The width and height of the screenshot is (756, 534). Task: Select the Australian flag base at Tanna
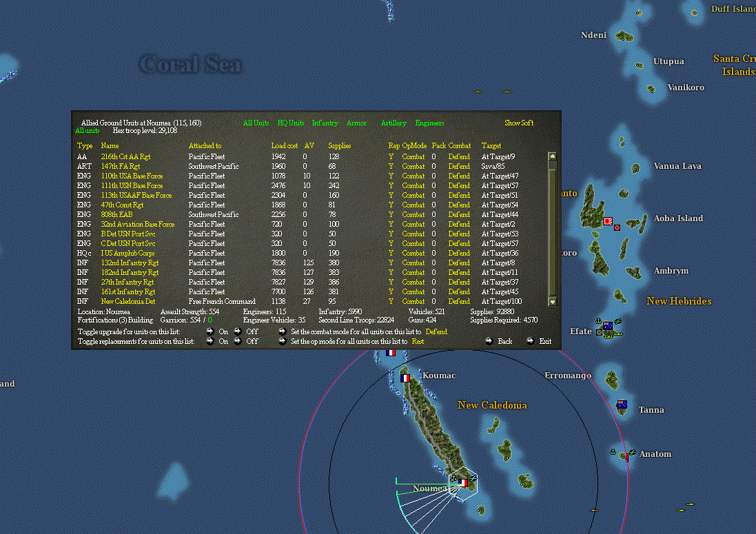click(x=622, y=405)
